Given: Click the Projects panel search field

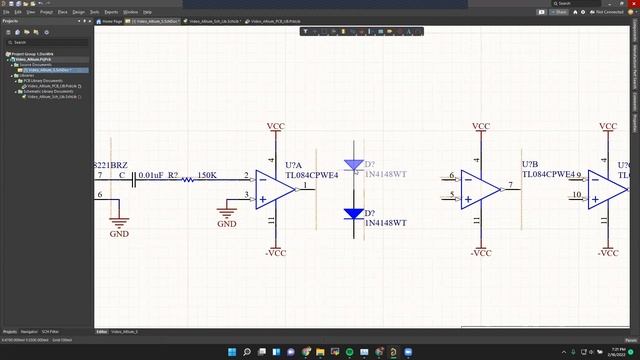Looking at the screenshot, I should [47, 42].
